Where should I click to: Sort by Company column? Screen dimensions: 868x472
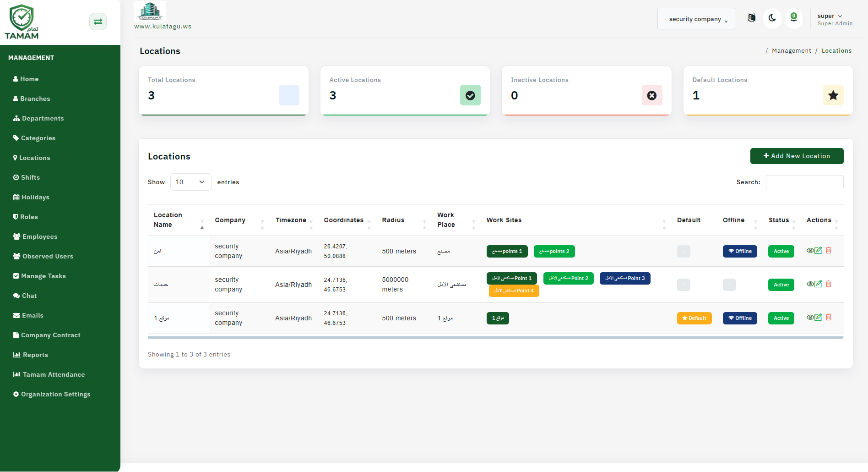coord(239,220)
